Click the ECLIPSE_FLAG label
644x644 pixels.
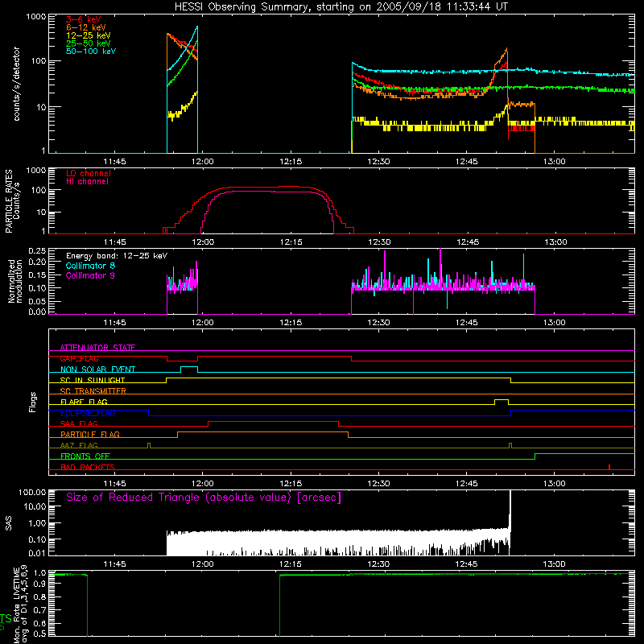pos(88,413)
